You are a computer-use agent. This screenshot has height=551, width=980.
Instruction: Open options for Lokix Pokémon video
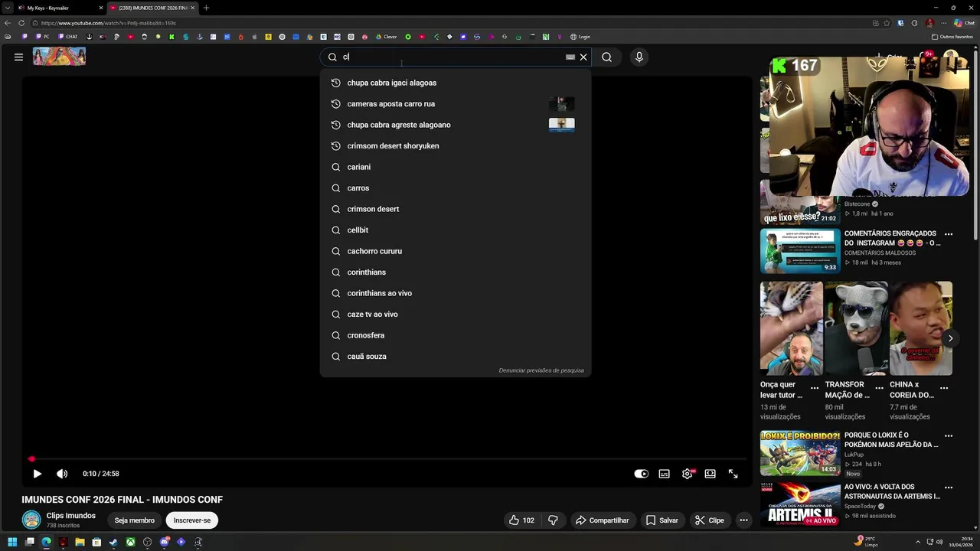point(949,436)
